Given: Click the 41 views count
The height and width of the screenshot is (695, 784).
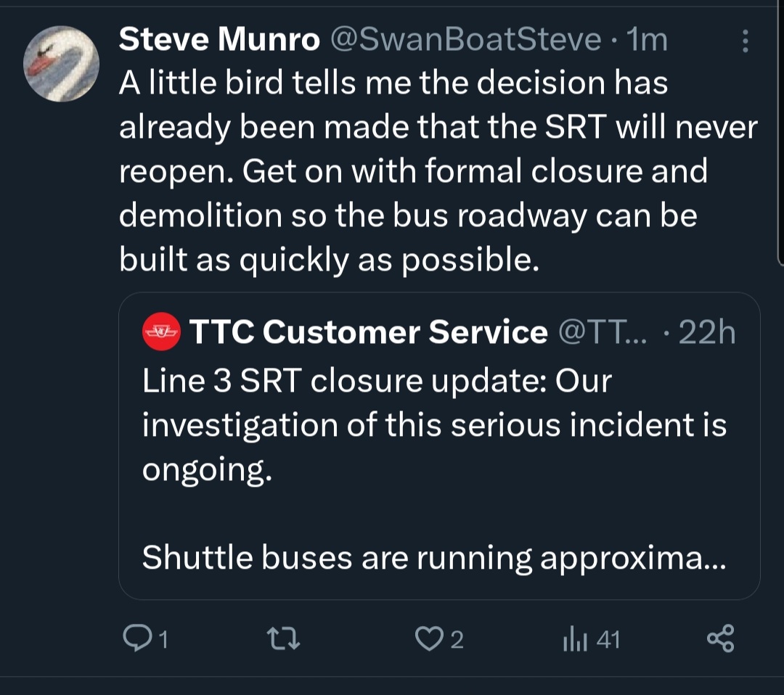Looking at the screenshot, I should (x=607, y=639).
